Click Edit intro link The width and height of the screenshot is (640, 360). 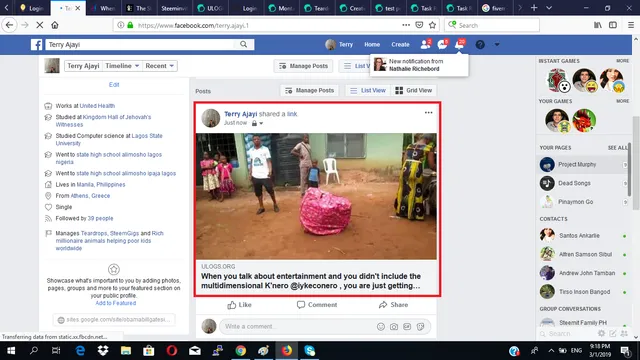click(x=114, y=84)
